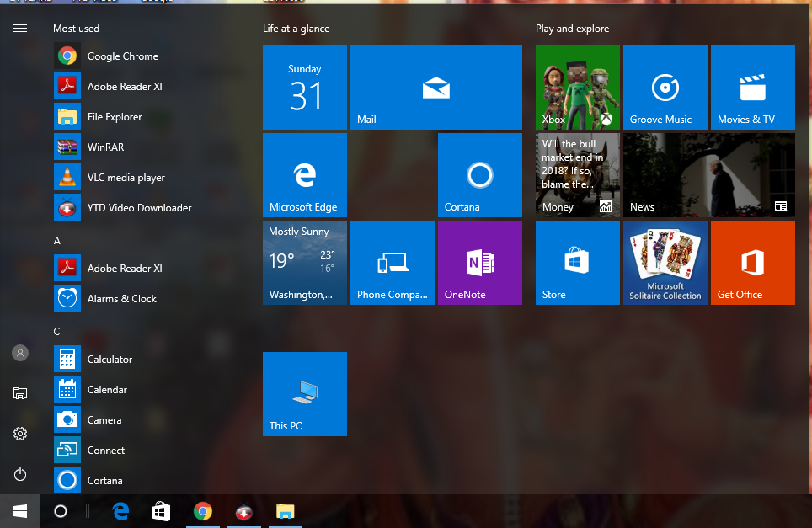Open Cortana search circle on taskbar
812x528 pixels.
point(61,511)
